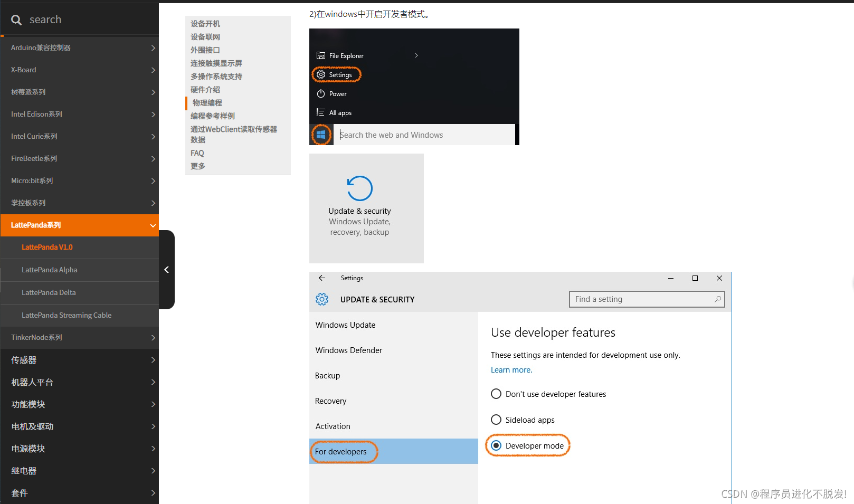Click the Search the web and Windows box

click(x=424, y=135)
